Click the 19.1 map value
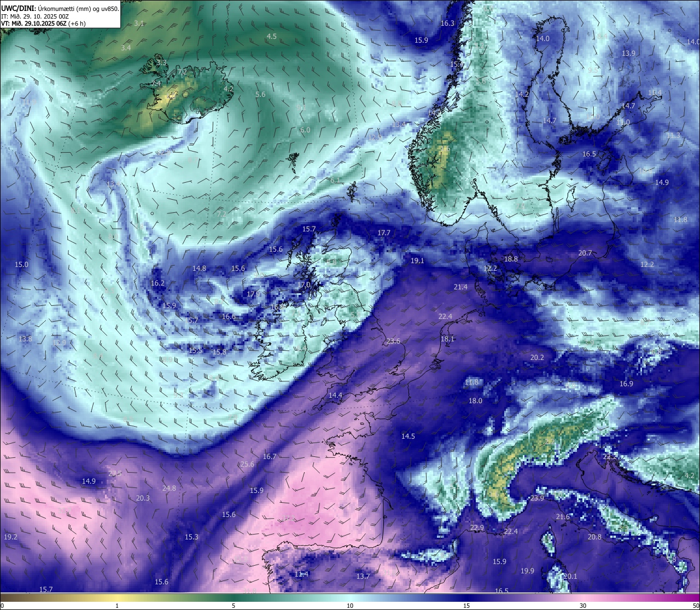 point(417,261)
